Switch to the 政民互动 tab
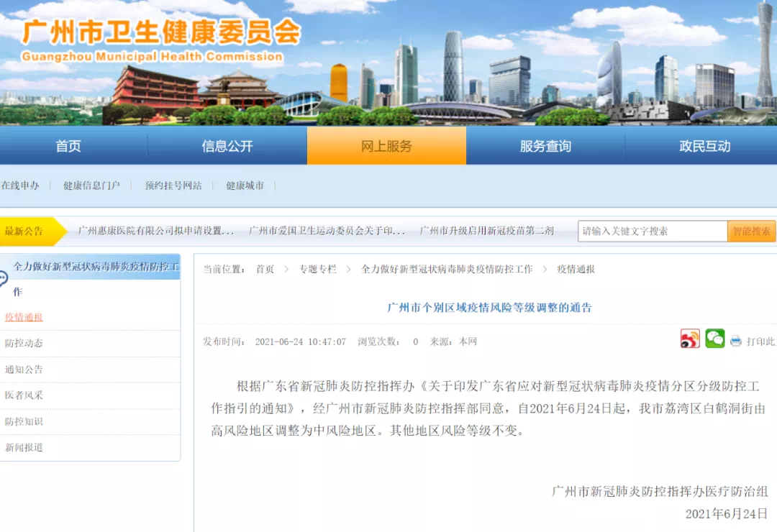777x532 pixels. [x=704, y=147]
